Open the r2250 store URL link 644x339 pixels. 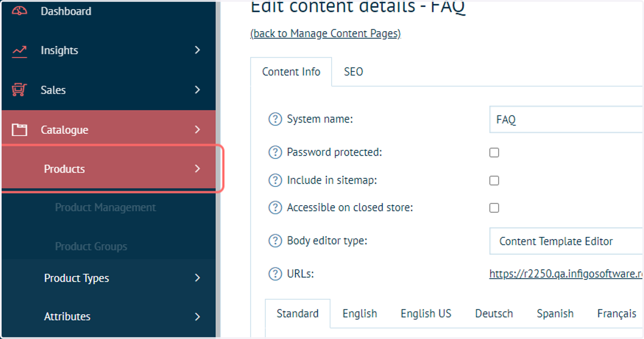coord(566,274)
